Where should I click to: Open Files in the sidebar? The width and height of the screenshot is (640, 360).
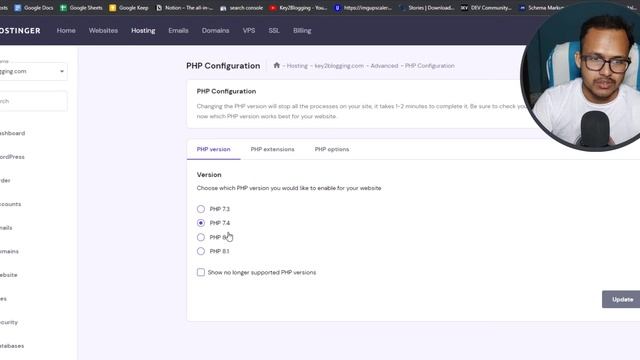pyautogui.click(x=3, y=299)
